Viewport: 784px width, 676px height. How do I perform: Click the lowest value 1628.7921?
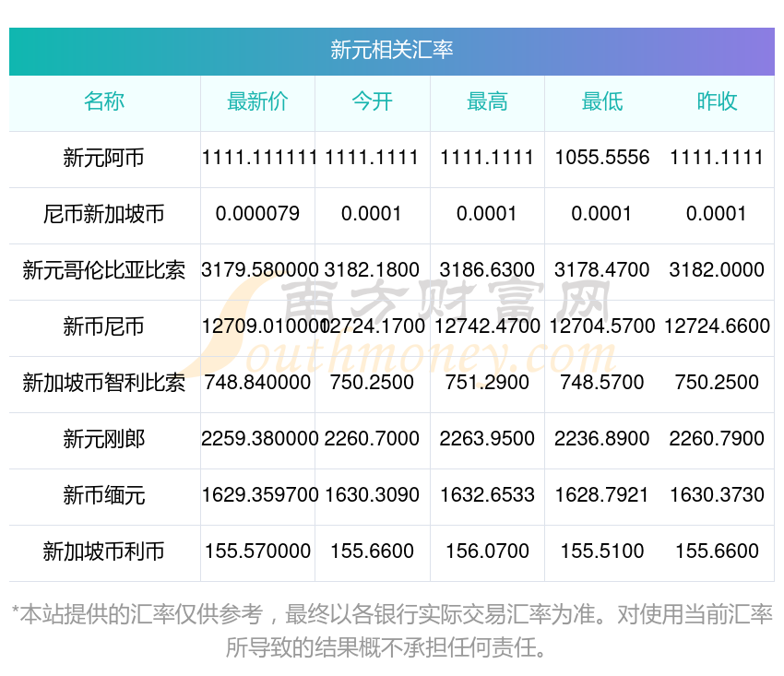(x=602, y=495)
